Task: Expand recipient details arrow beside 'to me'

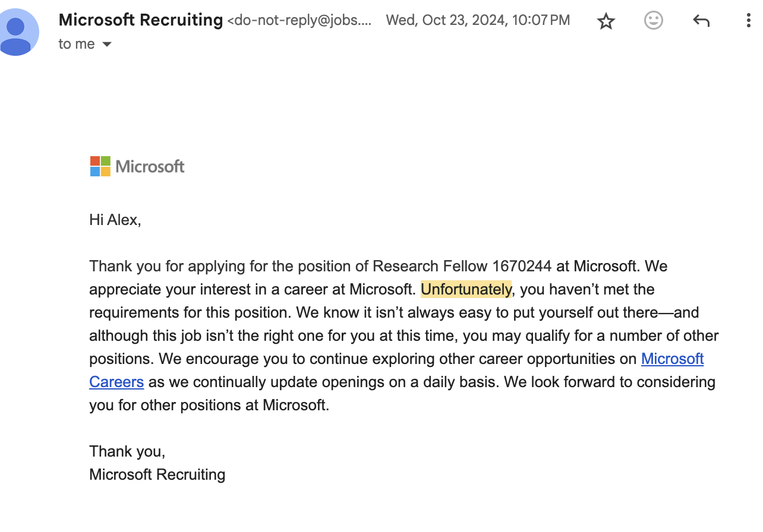Action: [107, 44]
